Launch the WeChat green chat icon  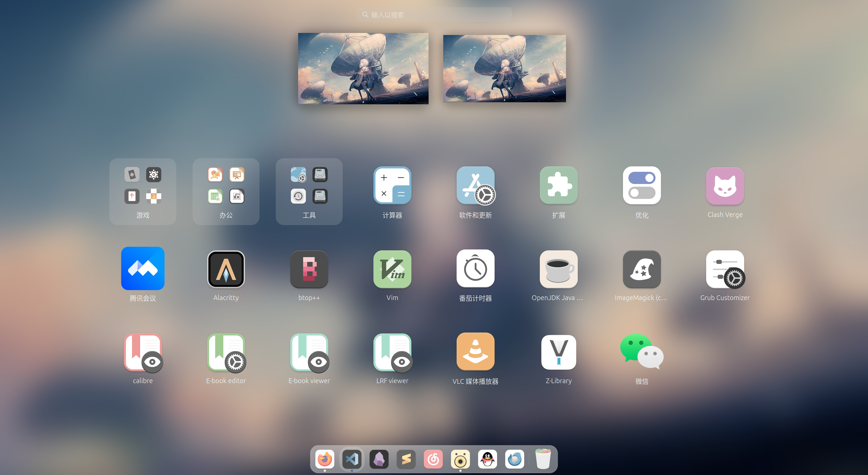click(x=642, y=352)
